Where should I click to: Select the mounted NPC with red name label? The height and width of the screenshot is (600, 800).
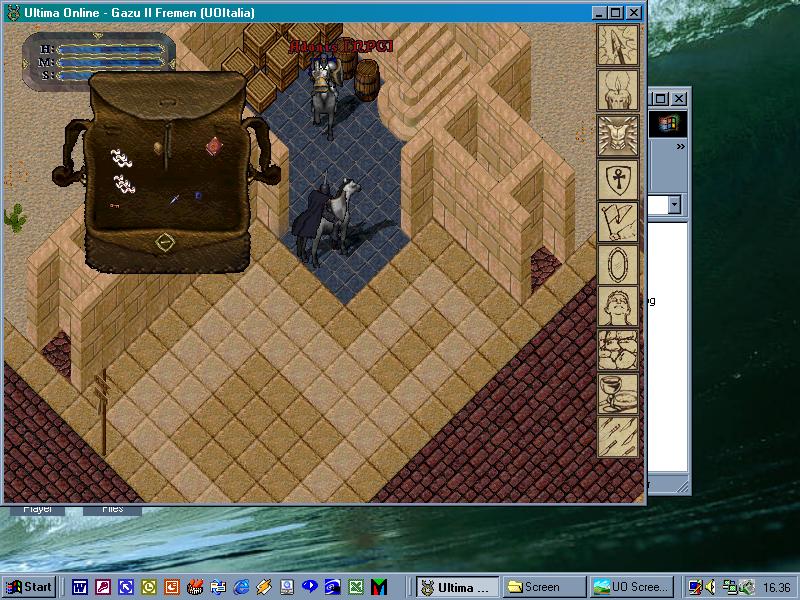(325, 95)
